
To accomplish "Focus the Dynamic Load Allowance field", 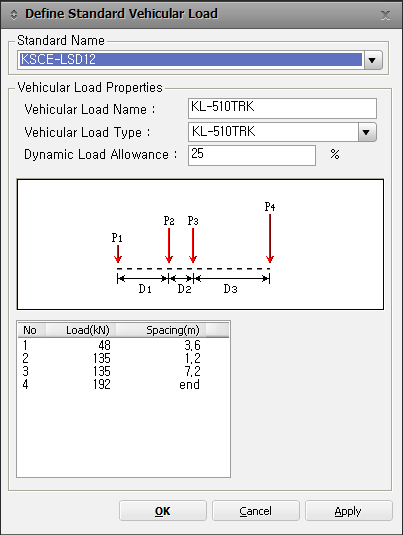I will [x=252, y=155].
